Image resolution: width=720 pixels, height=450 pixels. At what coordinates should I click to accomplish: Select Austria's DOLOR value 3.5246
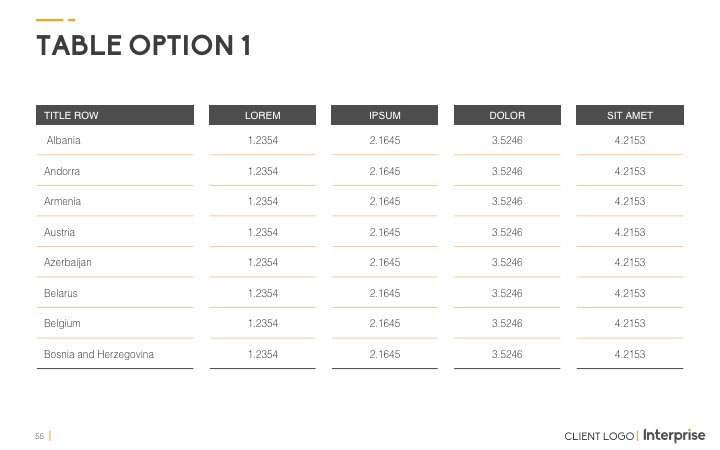pos(507,233)
